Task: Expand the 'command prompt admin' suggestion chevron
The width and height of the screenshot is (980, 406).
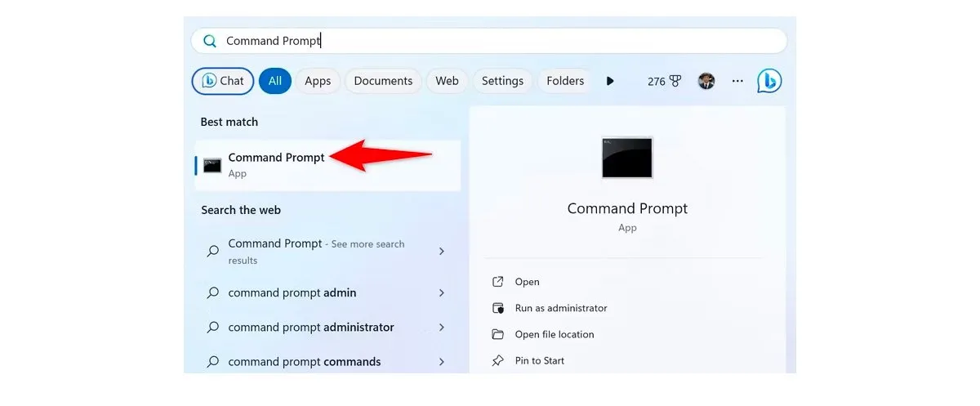Action: [x=442, y=292]
